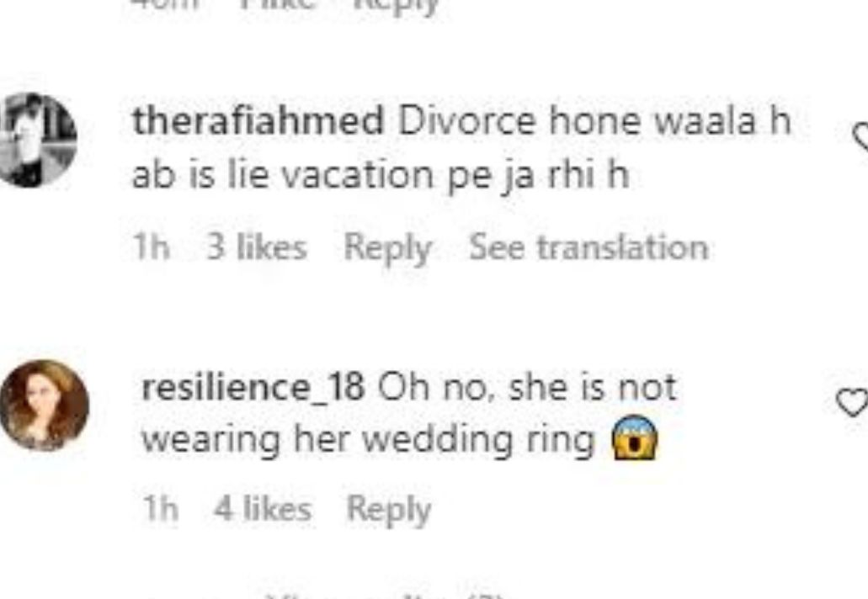This screenshot has height=599, width=868.
Task: Reply to resilience_18's wedding ring comment
Action: pyautogui.click(x=389, y=509)
